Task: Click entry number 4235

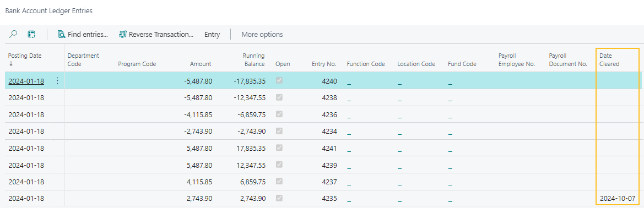Action: (x=330, y=199)
